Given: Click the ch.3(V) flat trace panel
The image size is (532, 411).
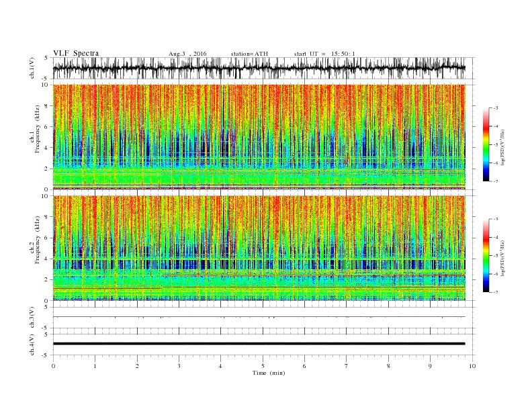Looking at the screenshot, I should click(264, 318).
